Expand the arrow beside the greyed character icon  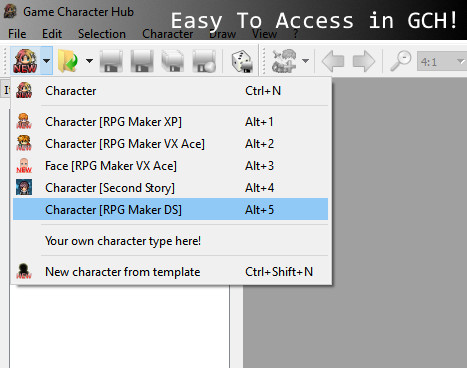pyautogui.click(x=305, y=61)
